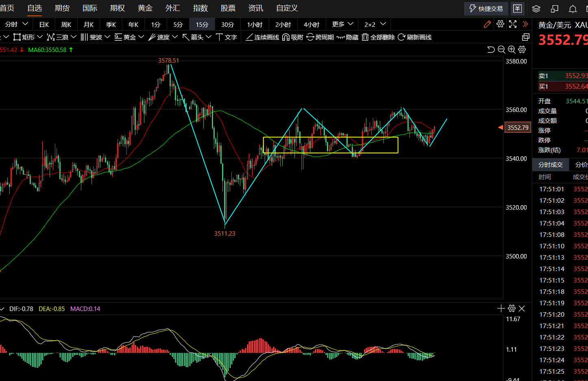Click 刷新画线 refresh drawings
This screenshot has height=381, width=588.
(415, 37)
